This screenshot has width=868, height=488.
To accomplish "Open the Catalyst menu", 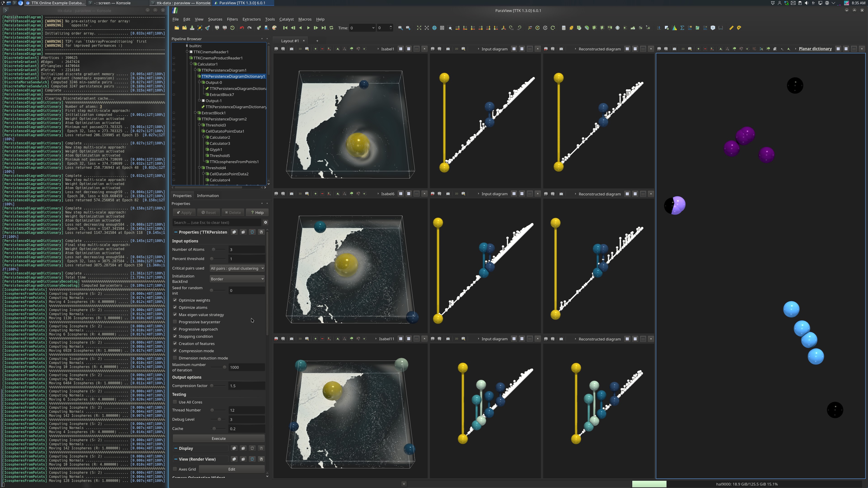I will tap(286, 19).
